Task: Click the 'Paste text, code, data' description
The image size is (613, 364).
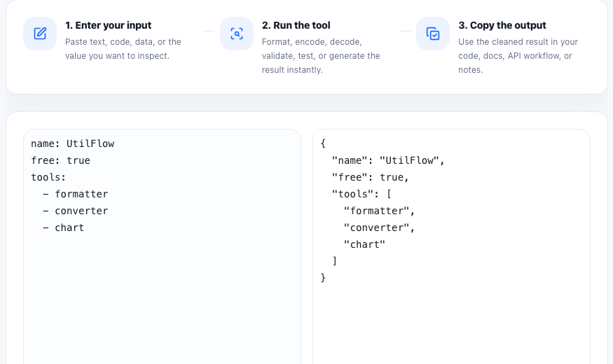Action: click(x=123, y=49)
